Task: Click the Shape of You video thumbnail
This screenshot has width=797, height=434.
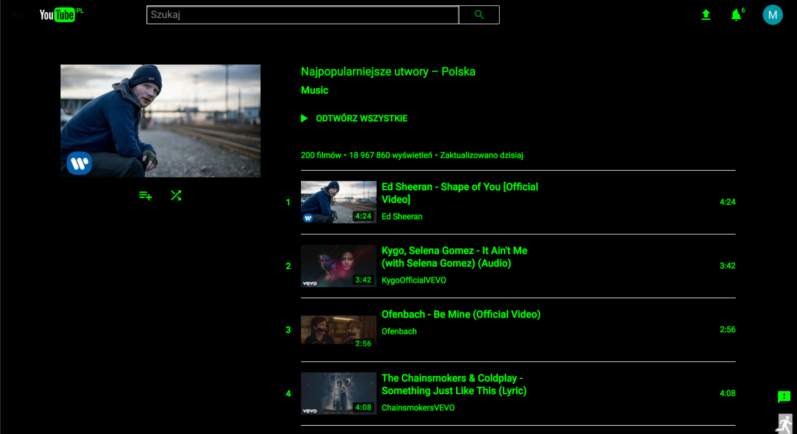Action: [x=339, y=202]
